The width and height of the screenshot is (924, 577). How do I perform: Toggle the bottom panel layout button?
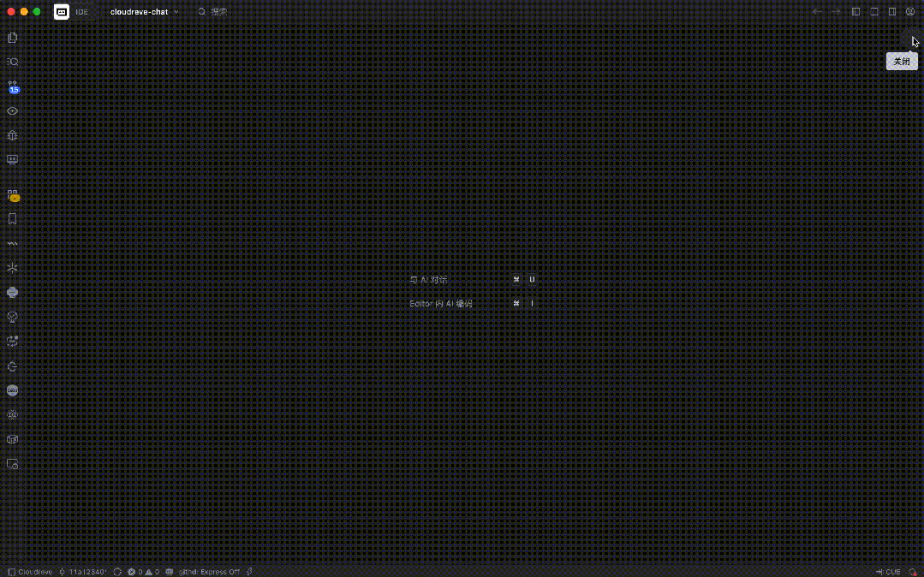[x=874, y=12]
